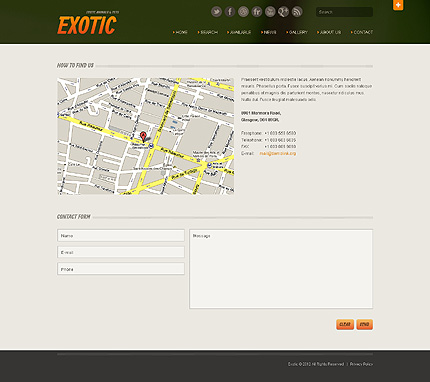Click the Name input field
This screenshot has width=430, height=382.
point(121,235)
